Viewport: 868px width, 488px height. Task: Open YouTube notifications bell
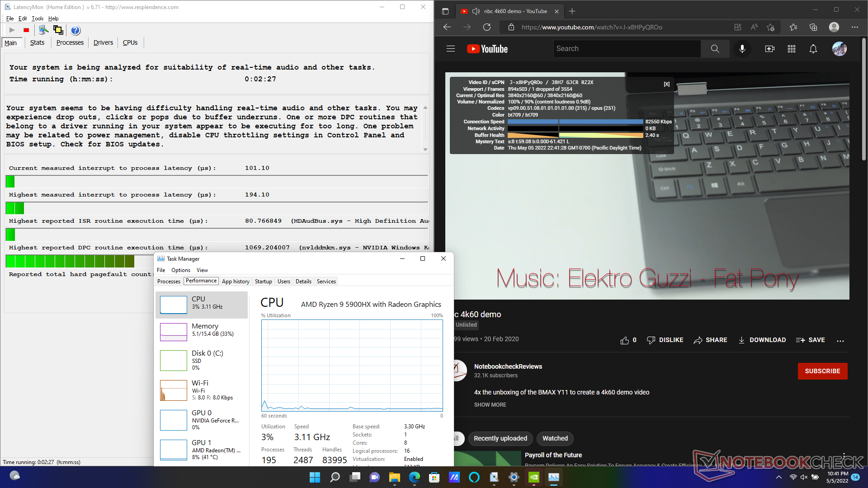click(813, 49)
